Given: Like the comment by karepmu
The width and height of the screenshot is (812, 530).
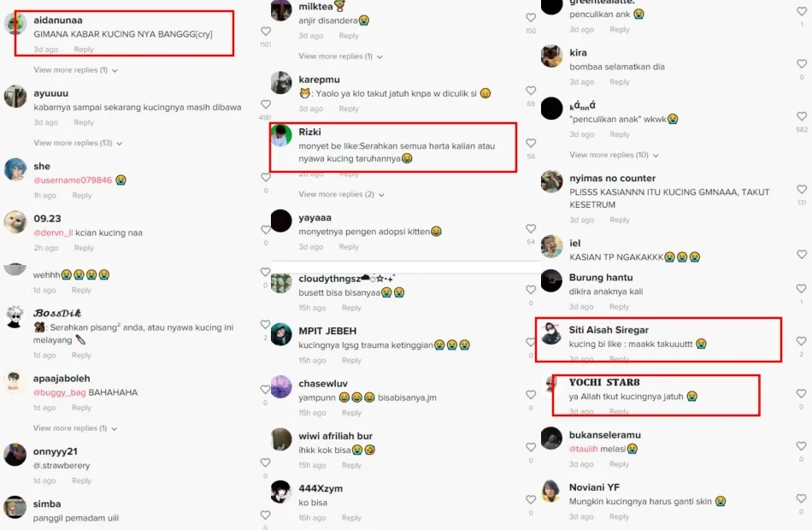Looking at the screenshot, I should pyautogui.click(x=531, y=91).
